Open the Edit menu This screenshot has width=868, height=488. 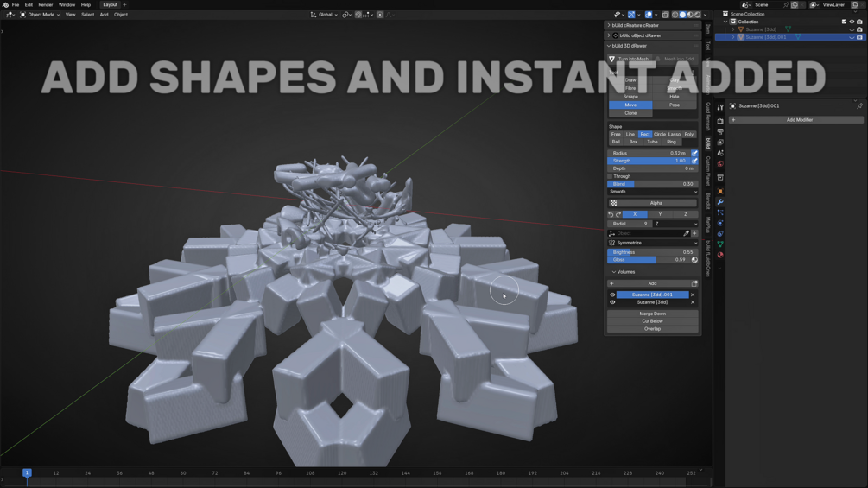click(29, 4)
